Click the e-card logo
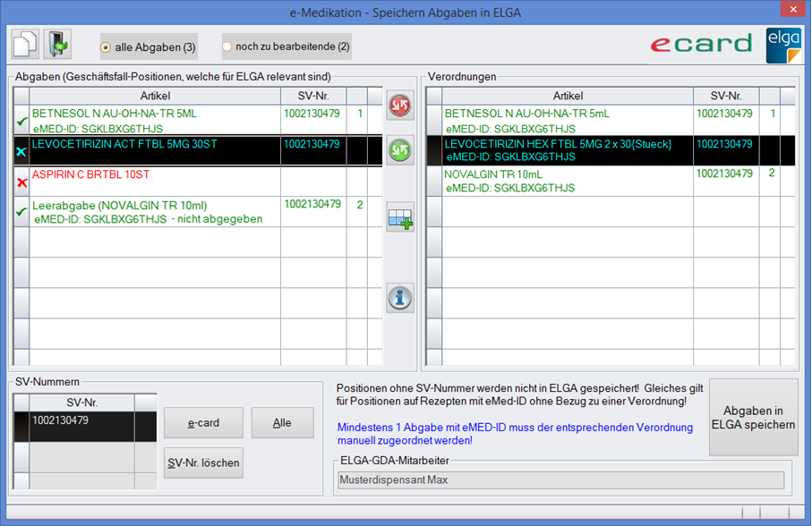This screenshot has width=812, height=526. point(701,45)
